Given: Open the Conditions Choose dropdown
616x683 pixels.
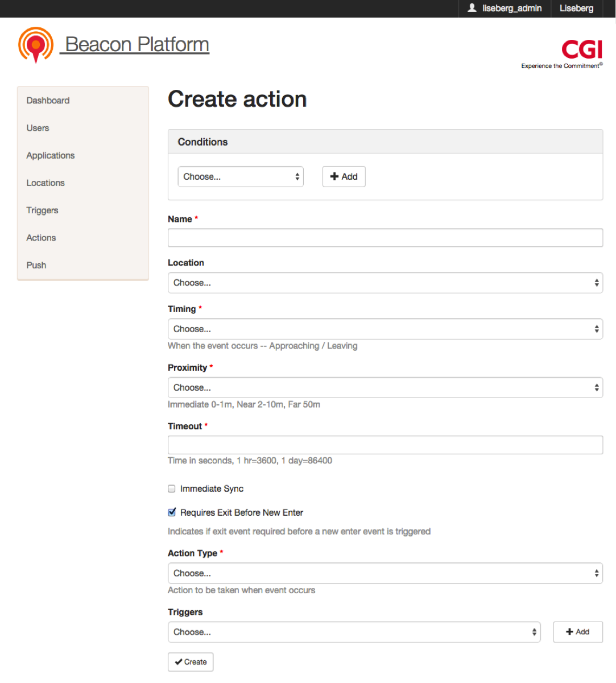Looking at the screenshot, I should tap(241, 177).
